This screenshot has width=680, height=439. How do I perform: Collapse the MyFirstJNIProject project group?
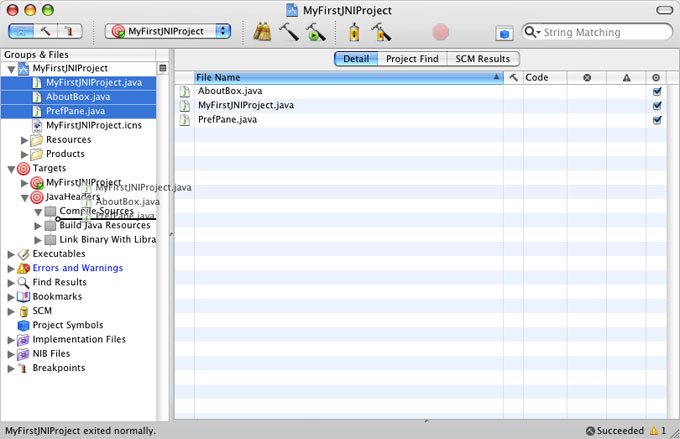click(x=12, y=69)
